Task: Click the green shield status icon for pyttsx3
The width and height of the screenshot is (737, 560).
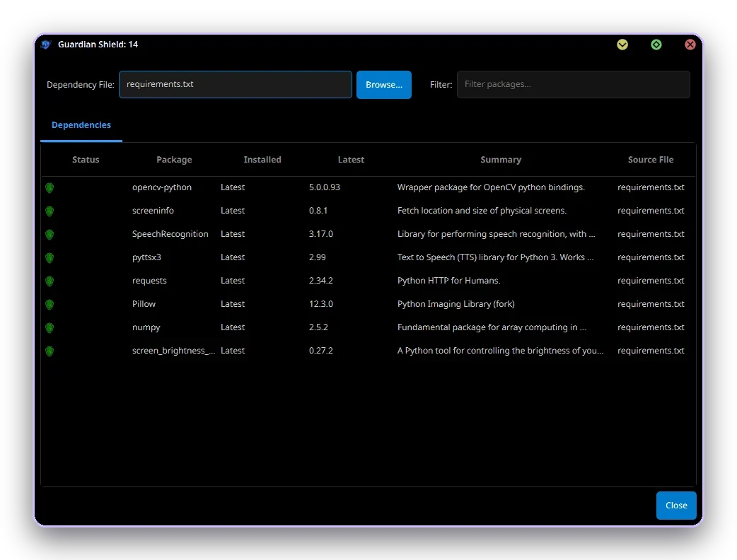Action: (50, 258)
